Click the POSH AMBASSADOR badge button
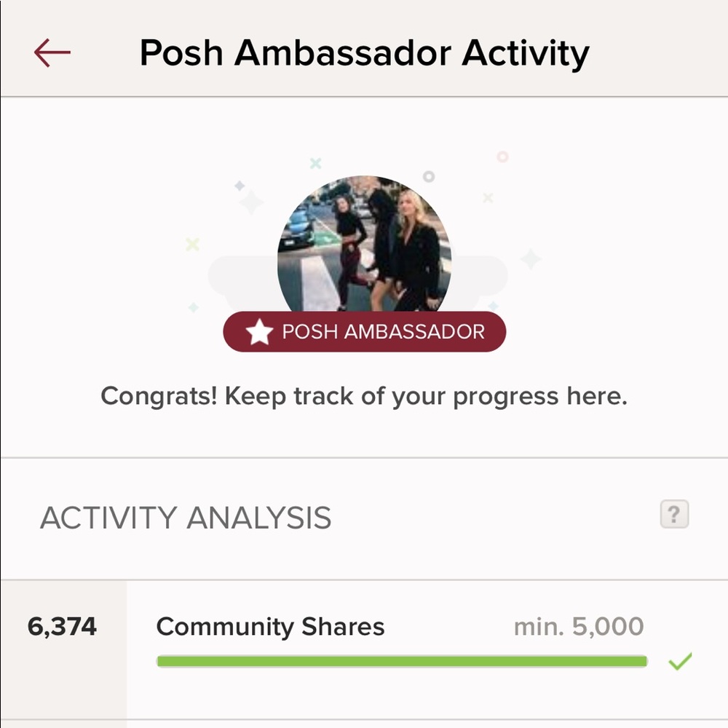728x728 pixels. point(364,331)
